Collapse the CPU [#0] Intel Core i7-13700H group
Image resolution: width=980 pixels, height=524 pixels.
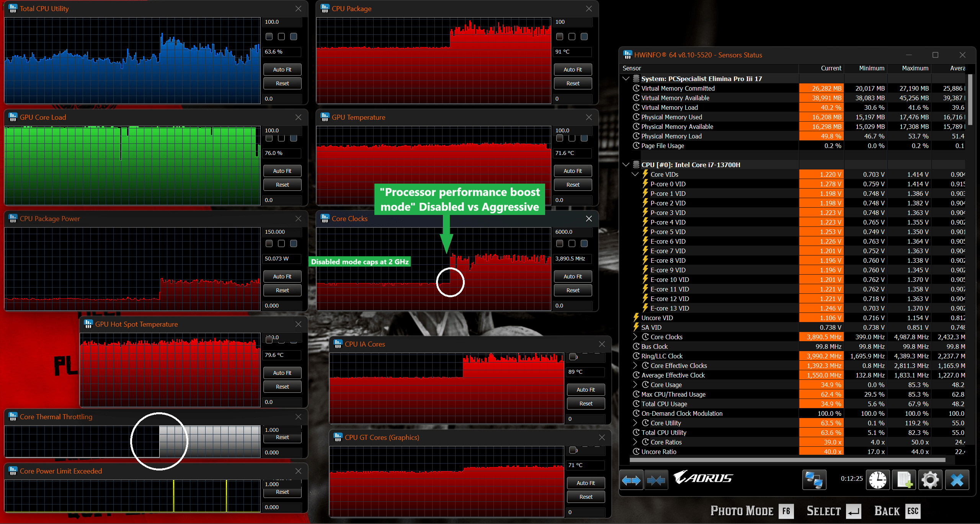pos(626,164)
